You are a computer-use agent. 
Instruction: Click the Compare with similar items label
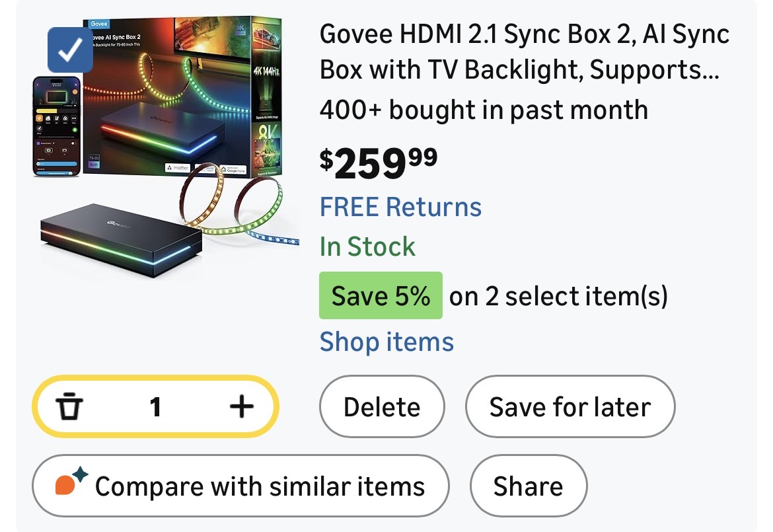[x=260, y=486]
